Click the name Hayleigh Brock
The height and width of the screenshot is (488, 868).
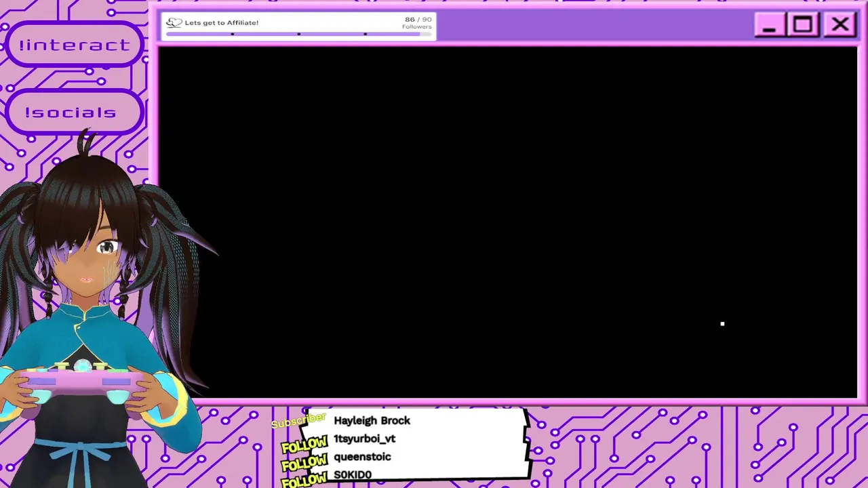coord(372,420)
